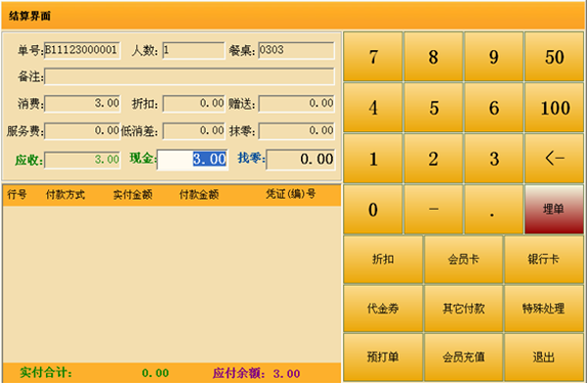
Task: Click 退出 to exit checkout
Action: pyautogui.click(x=544, y=358)
